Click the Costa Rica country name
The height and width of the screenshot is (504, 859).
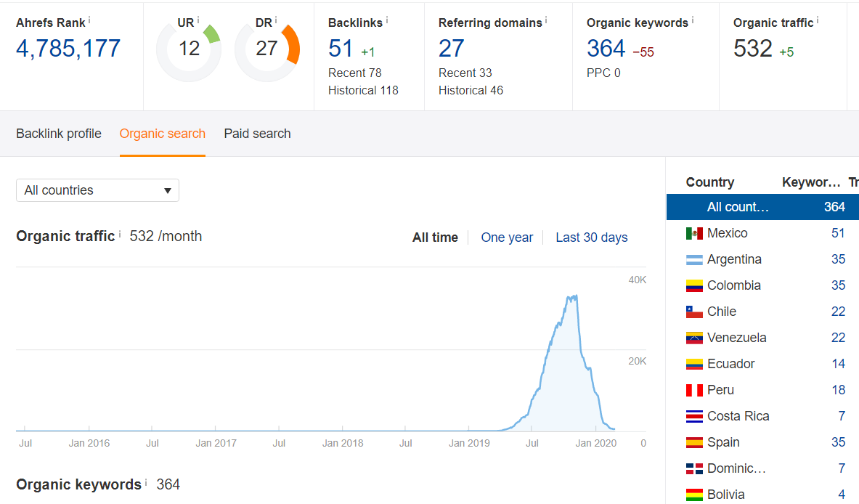point(738,416)
